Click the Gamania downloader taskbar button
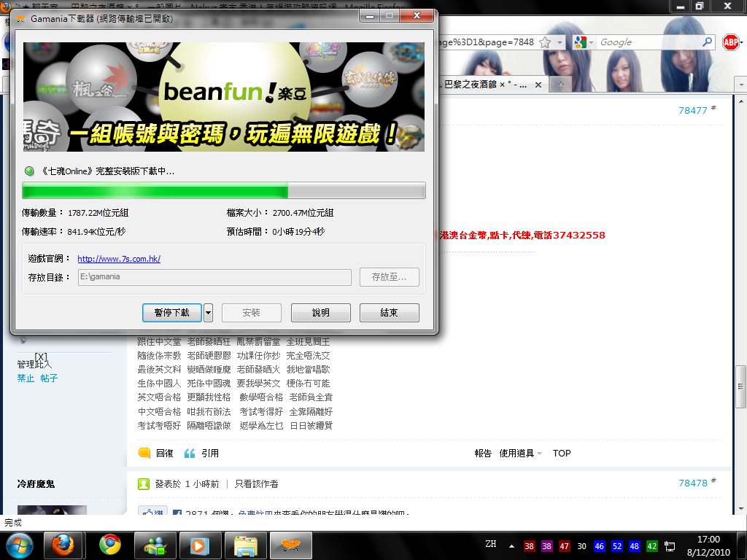The image size is (747, 560). point(291,545)
